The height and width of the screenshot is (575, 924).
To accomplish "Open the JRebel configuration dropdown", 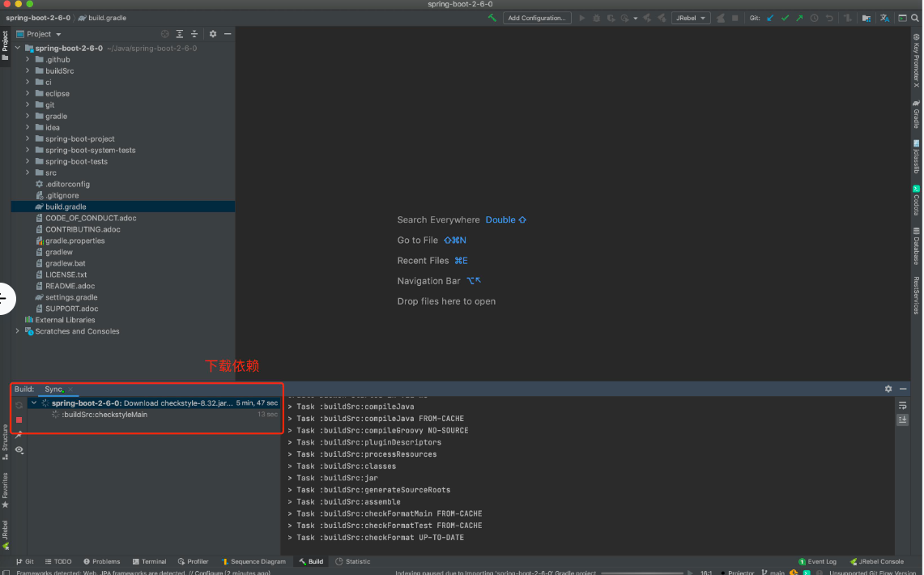I will pyautogui.click(x=690, y=19).
